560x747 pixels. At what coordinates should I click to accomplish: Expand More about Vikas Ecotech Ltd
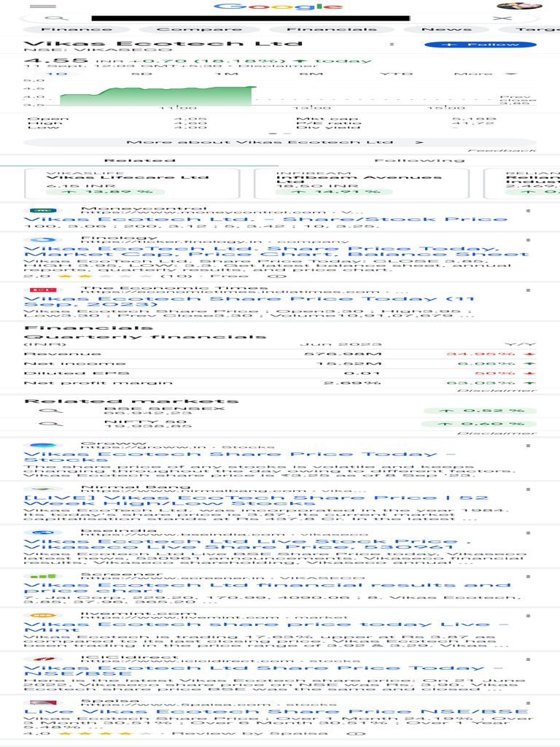tap(279, 142)
